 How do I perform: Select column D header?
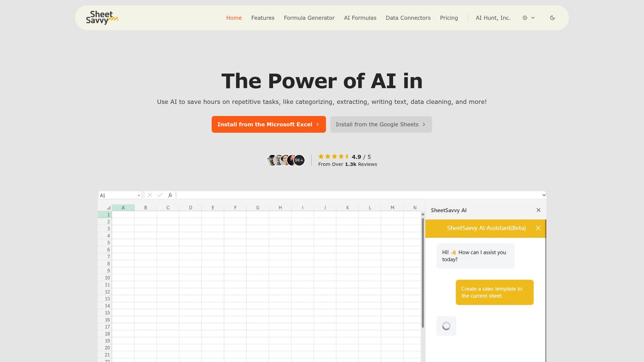tap(190, 208)
